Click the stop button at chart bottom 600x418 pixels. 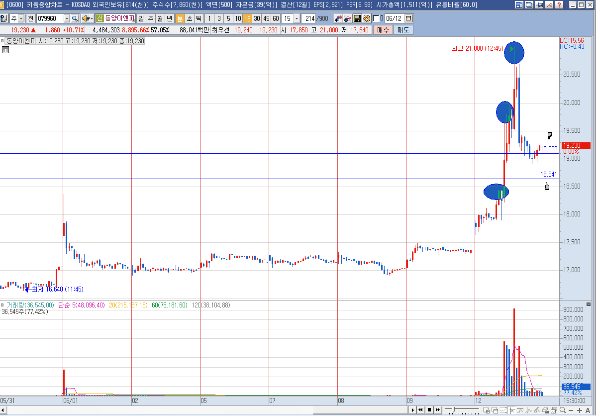[429, 410]
